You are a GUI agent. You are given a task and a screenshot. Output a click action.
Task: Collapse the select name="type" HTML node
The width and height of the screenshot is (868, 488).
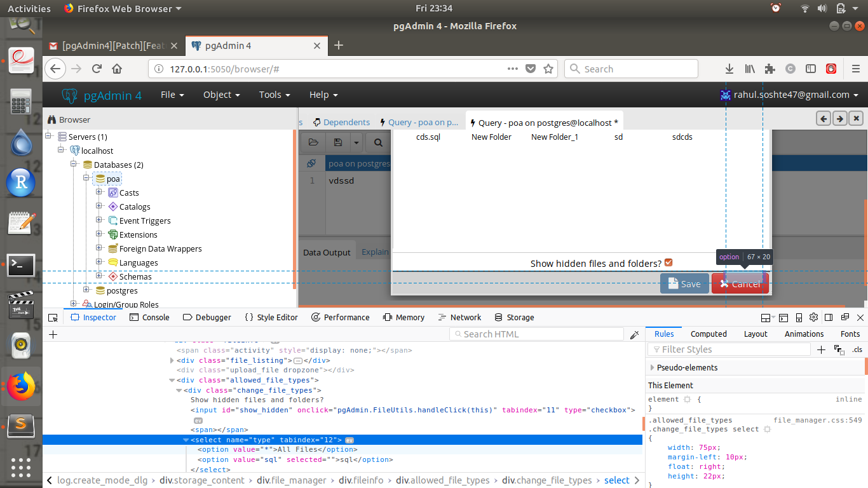(186, 440)
